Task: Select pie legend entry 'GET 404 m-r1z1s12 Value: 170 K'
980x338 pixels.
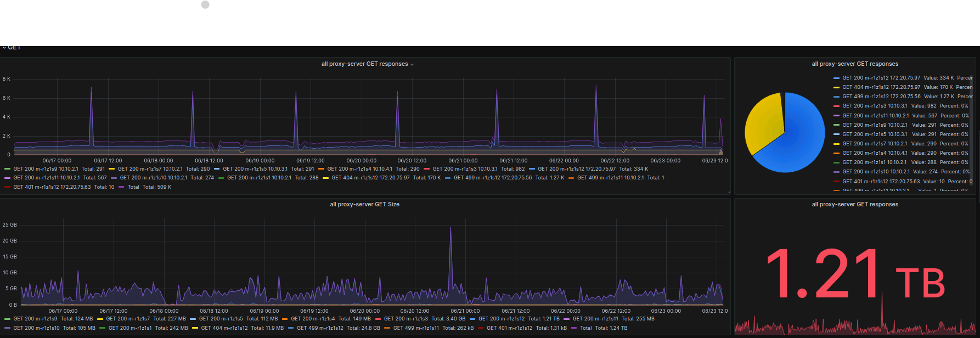Action: [x=903, y=87]
